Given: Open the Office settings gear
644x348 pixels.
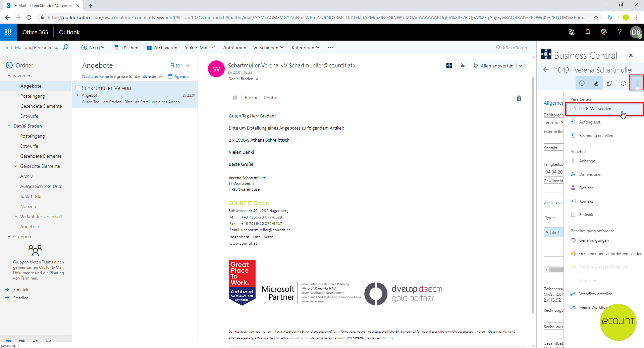Looking at the screenshot, I should (x=604, y=32).
